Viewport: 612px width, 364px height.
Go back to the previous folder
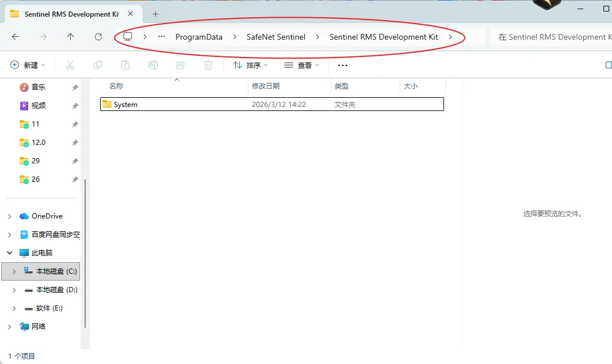coord(16,37)
